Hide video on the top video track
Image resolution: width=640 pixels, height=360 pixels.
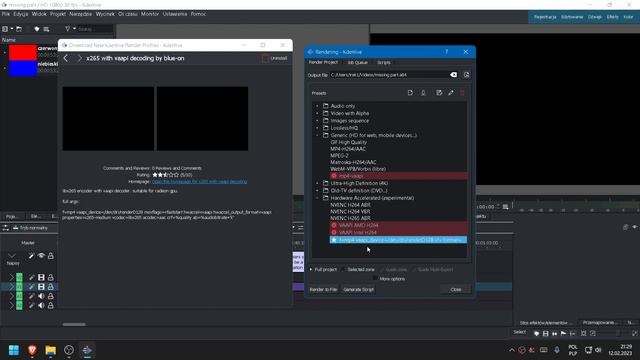tap(41, 278)
